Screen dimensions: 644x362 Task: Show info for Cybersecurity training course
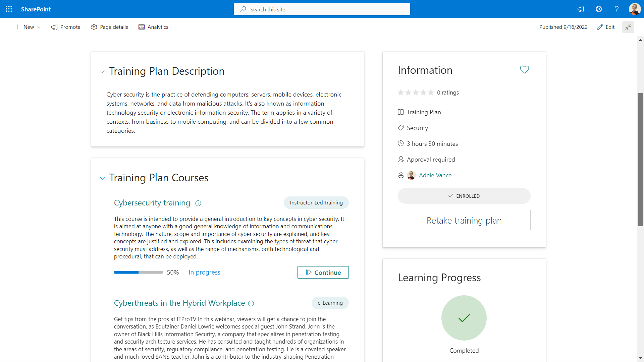pyautogui.click(x=198, y=203)
